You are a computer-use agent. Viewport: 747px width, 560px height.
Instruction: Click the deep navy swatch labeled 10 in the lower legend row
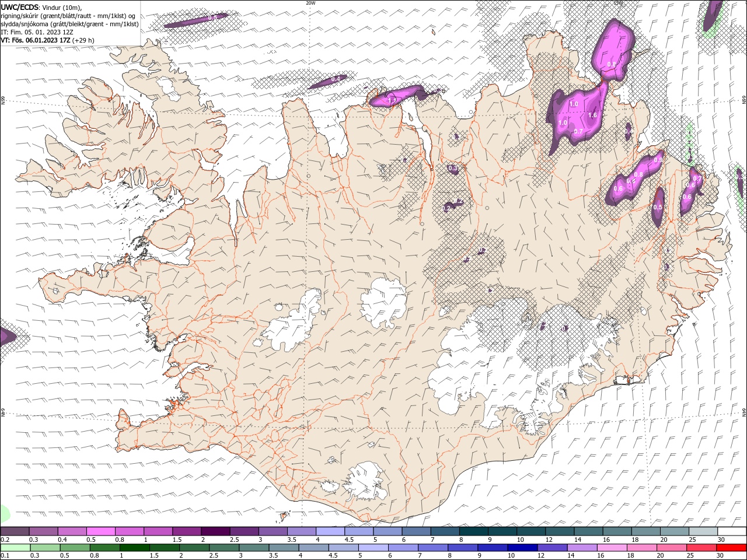[522, 548]
